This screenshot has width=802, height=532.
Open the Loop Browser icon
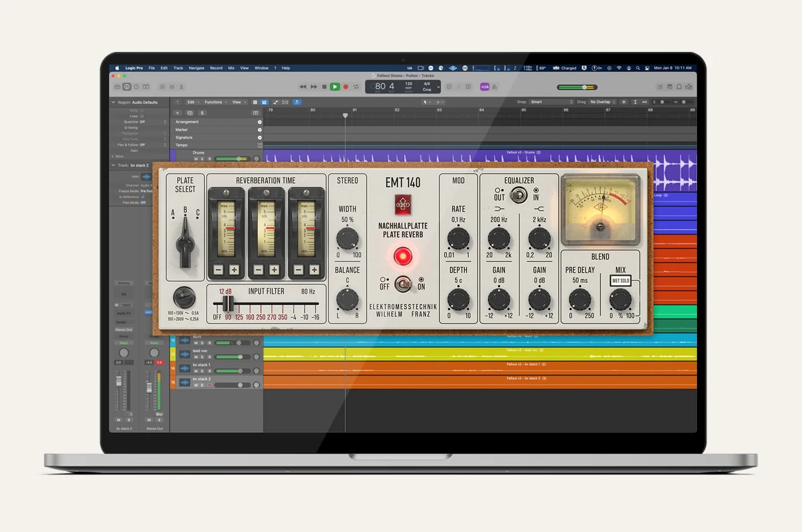pyautogui.click(x=679, y=87)
